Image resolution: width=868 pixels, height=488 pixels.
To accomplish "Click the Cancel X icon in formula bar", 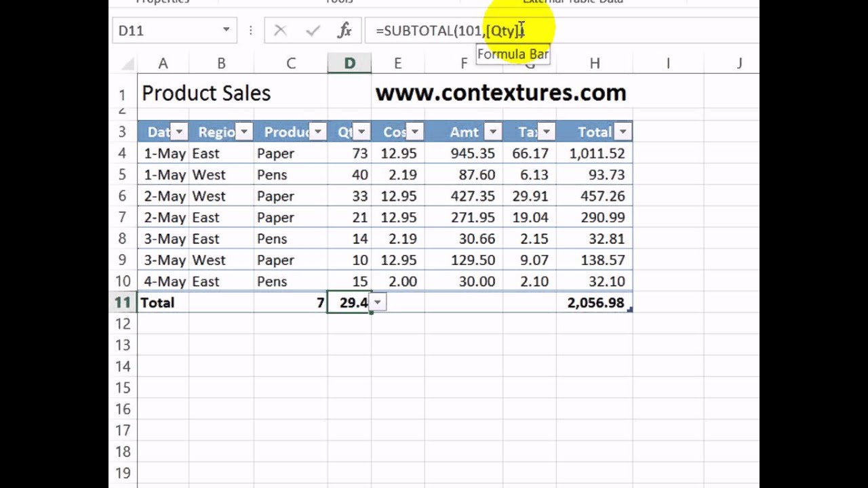I will pos(280,30).
